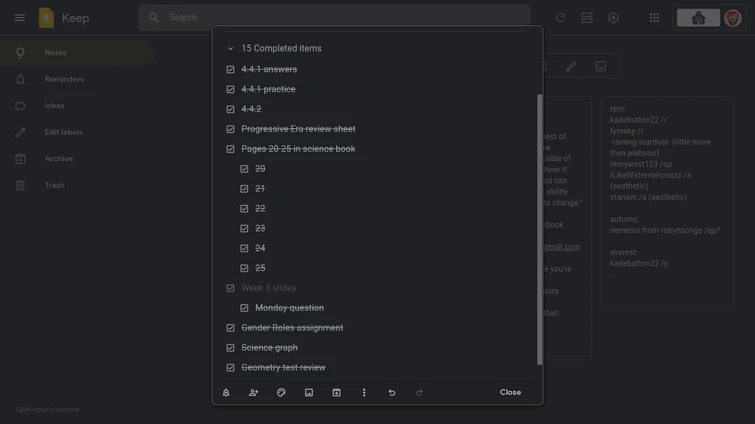The height and width of the screenshot is (424, 755).
Task: Uncheck the Science graph item
Action: (231, 348)
